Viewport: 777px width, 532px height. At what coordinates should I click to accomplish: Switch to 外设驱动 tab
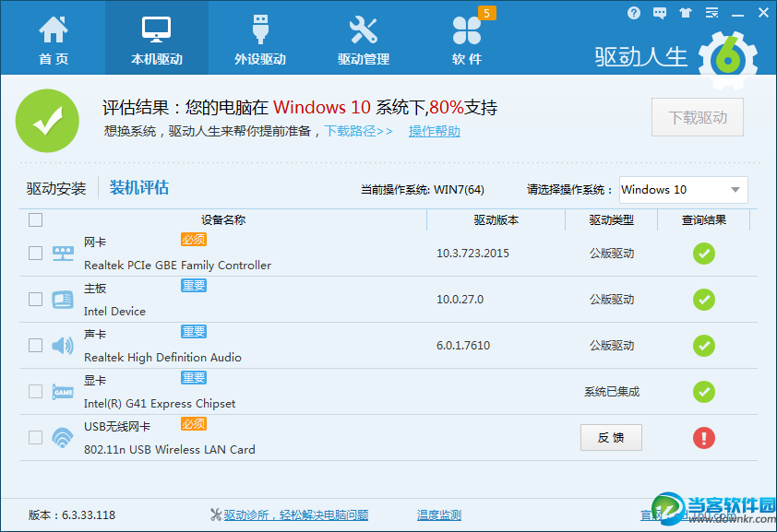(x=260, y=39)
